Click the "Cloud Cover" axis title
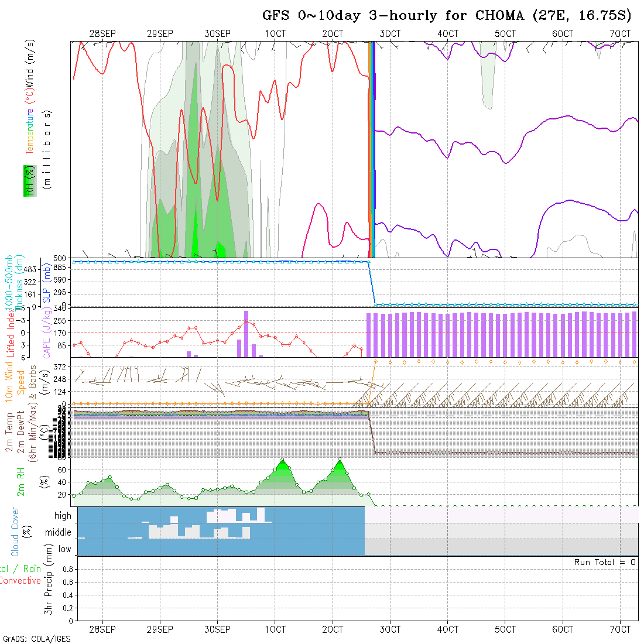This screenshot has width=644, height=644. [x=15, y=532]
